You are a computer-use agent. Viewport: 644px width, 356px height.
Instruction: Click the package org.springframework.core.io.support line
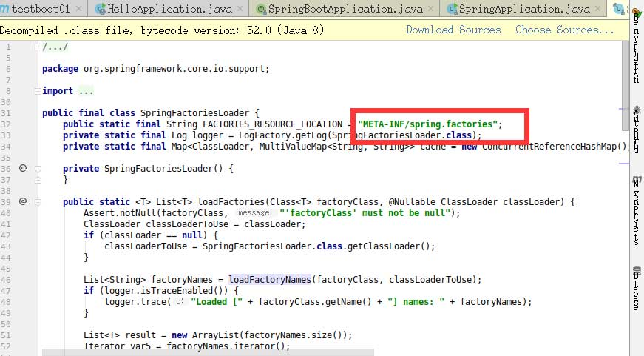[156, 69]
